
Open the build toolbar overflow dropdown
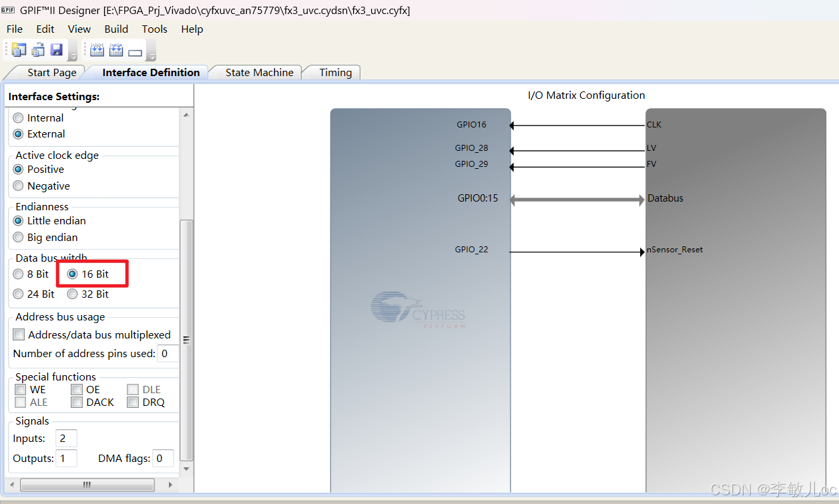[x=152, y=51]
